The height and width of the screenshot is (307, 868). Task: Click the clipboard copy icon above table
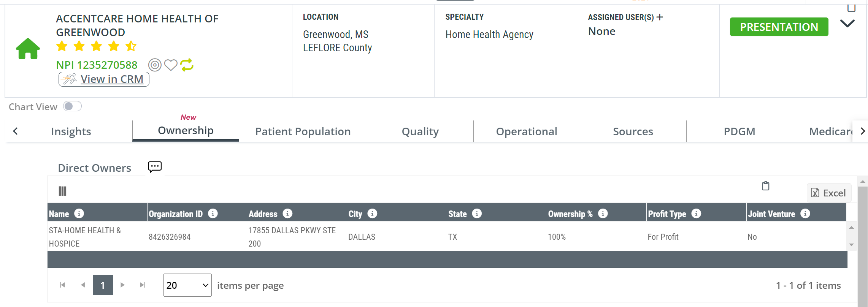(766, 186)
